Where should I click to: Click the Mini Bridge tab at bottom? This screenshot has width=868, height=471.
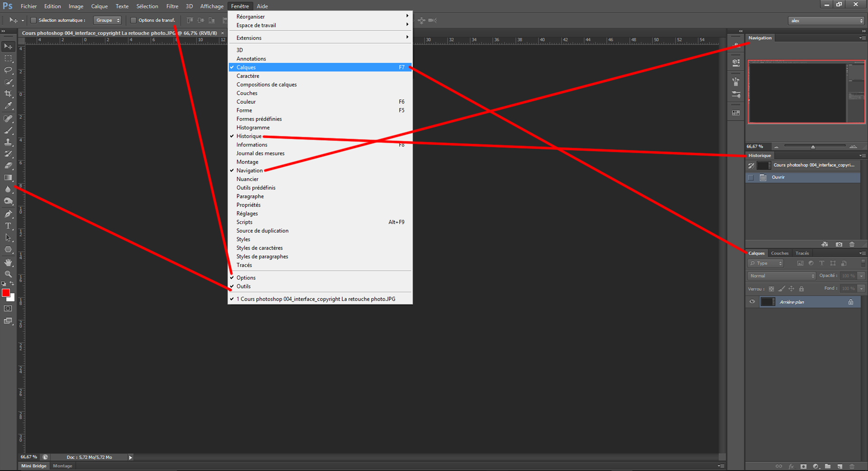34,466
